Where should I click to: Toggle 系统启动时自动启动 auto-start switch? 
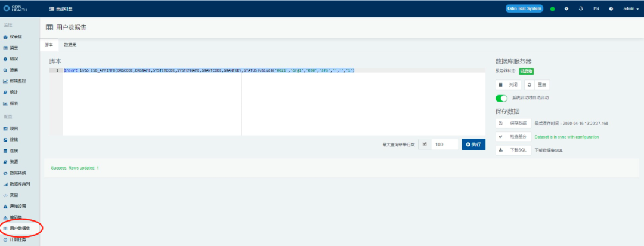501,97
